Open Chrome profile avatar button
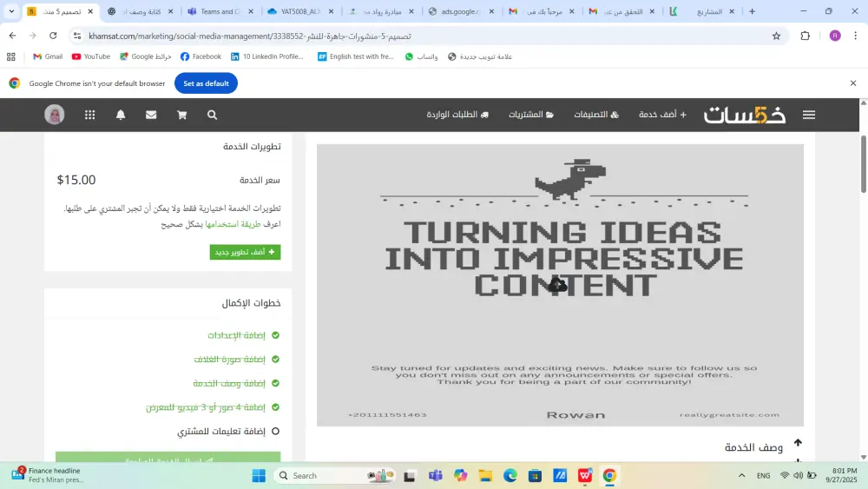 click(835, 36)
